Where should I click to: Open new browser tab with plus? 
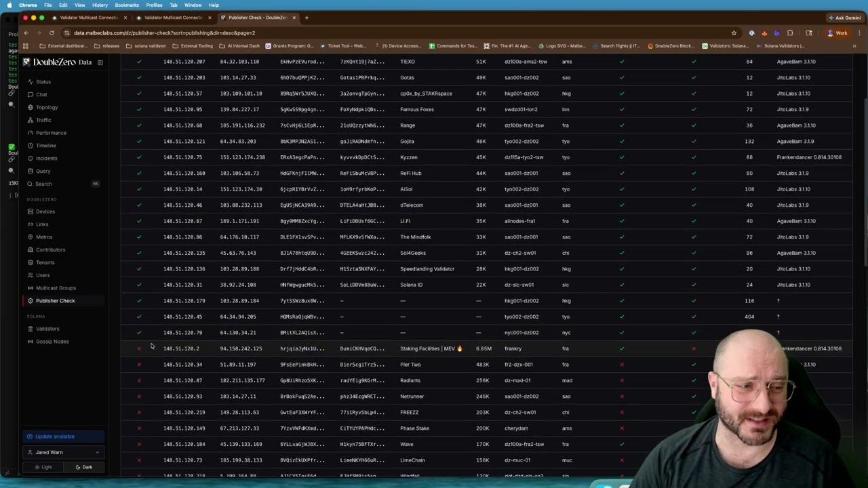[307, 18]
